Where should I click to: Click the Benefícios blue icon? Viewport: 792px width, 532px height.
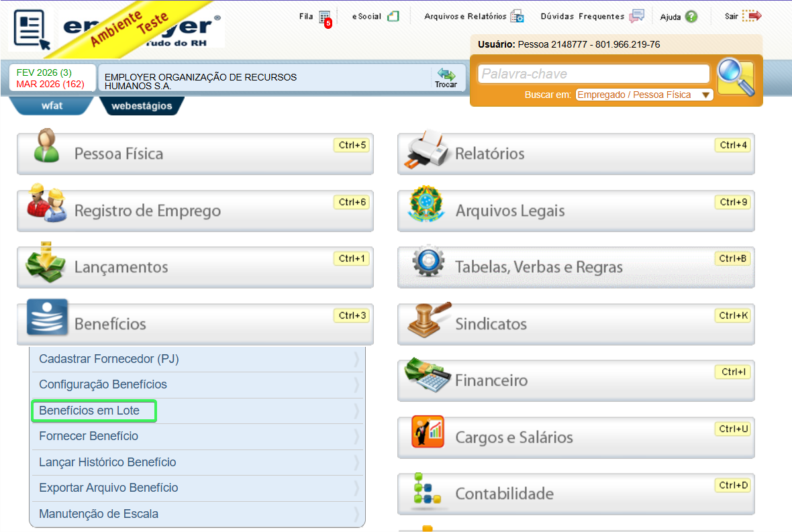(x=47, y=317)
